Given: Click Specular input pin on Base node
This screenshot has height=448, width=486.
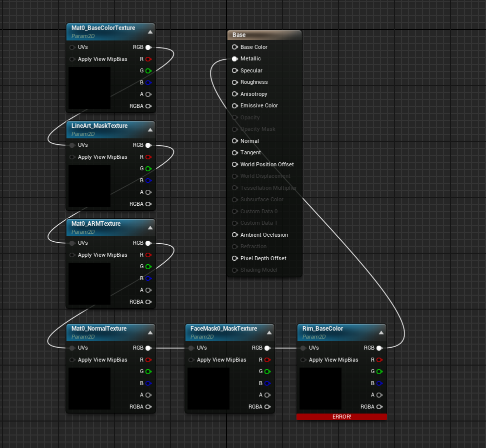Looking at the screenshot, I should coord(235,70).
